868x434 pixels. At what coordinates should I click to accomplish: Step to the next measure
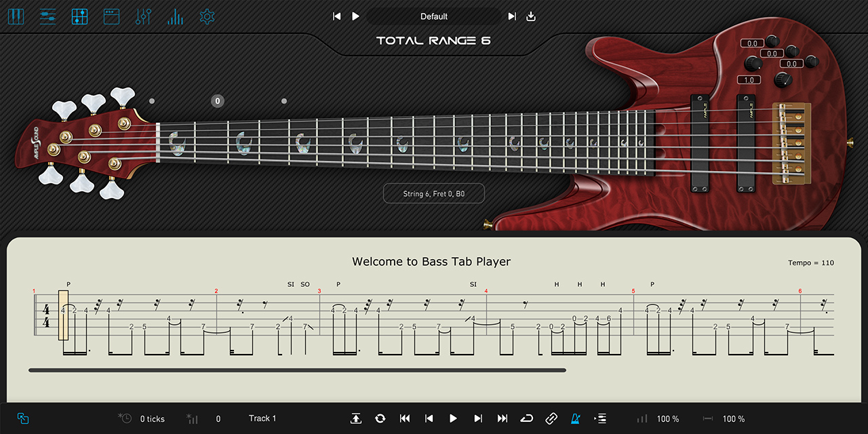coord(478,418)
